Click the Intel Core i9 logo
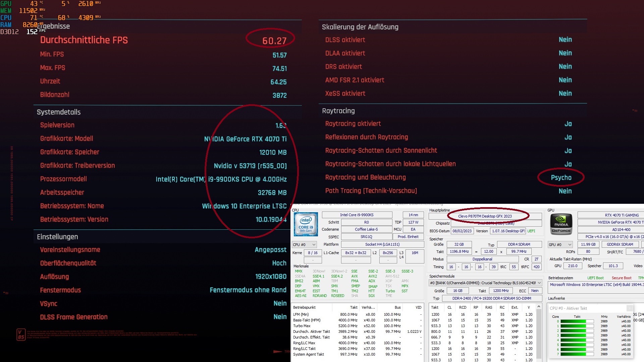This screenshot has width=644, height=362. click(x=306, y=224)
